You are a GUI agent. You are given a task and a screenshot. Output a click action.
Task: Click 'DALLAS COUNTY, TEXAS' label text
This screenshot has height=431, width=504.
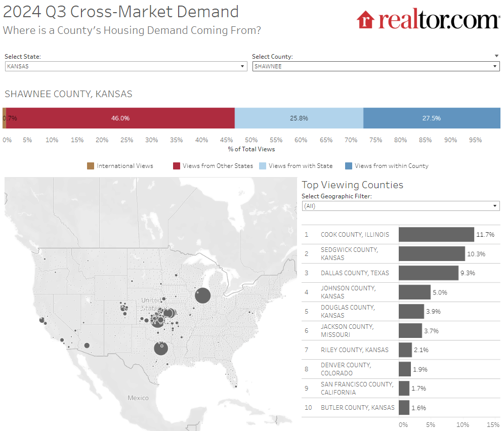click(x=355, y=273)
